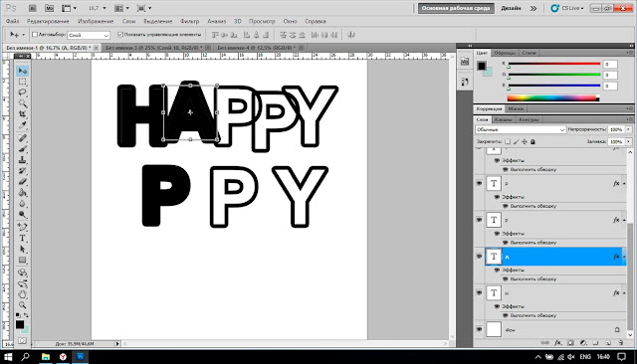Open the Файл menu
637x364 pixels.
(12, 21)
